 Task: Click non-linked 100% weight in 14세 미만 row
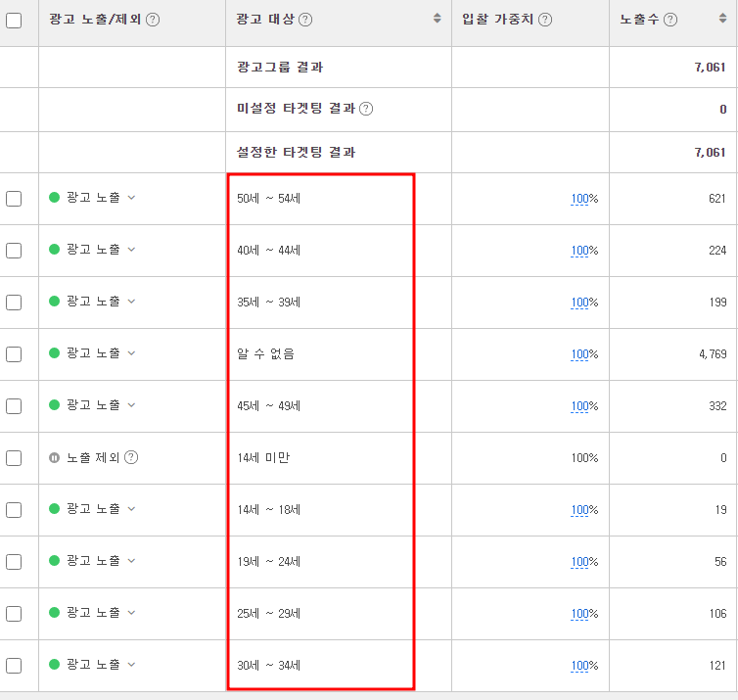point(584,458)
